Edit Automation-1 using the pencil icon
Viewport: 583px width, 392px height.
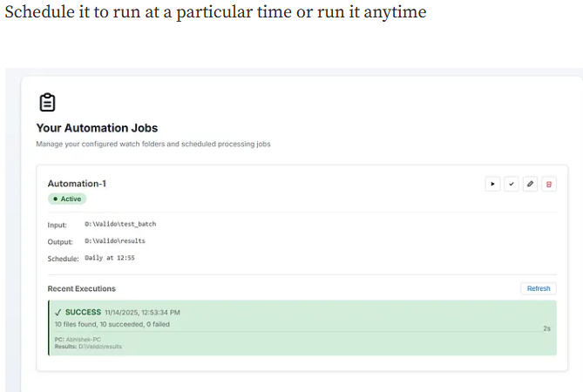tap(530, 184)
